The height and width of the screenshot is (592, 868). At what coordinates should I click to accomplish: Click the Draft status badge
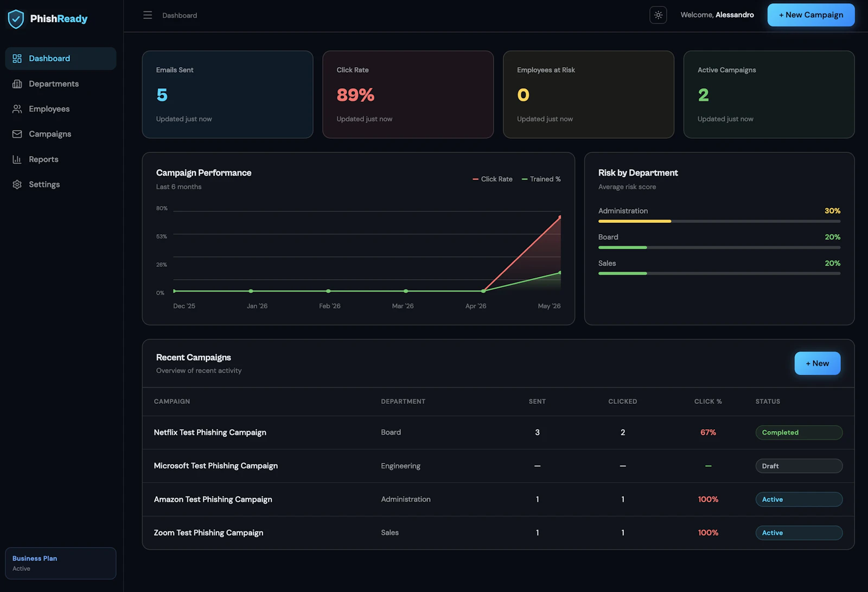pyautogui.click(x=799, y=466)
